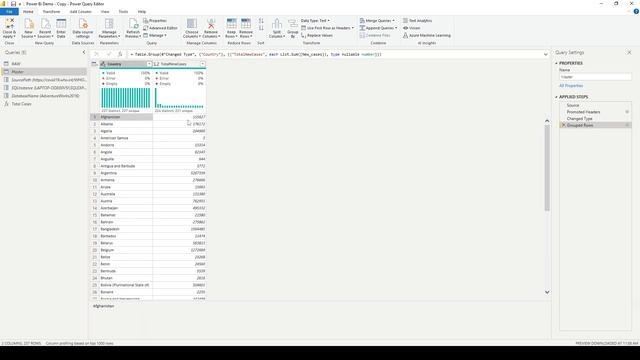This screenshot has height=360, width=640.
Task: Open Grouped Rows step settings gear
Action: (x=627, y=125)
